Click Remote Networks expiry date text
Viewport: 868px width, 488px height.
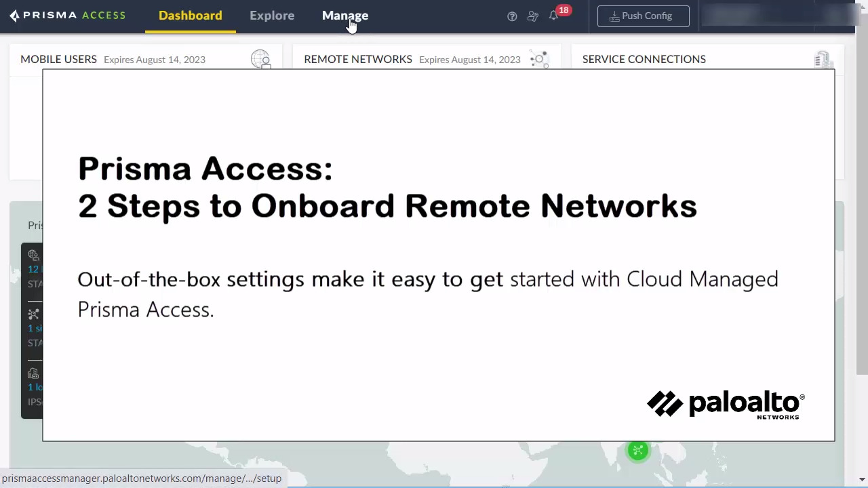tap(470, 60)
